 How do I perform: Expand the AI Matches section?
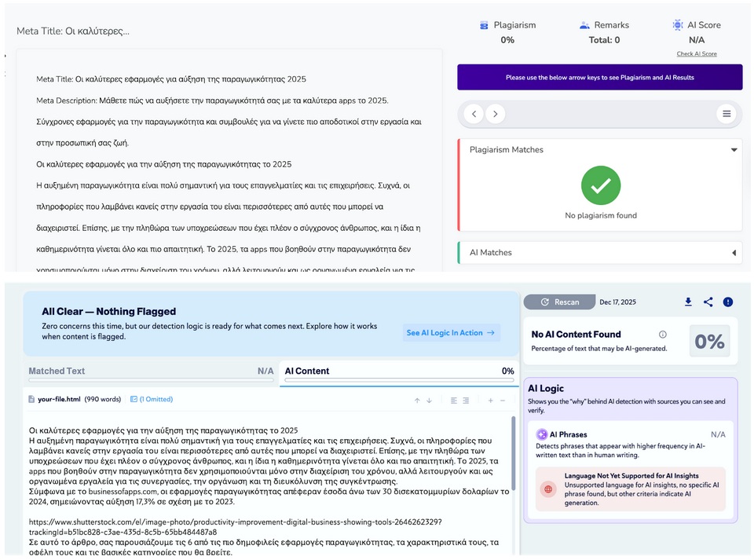734,253
